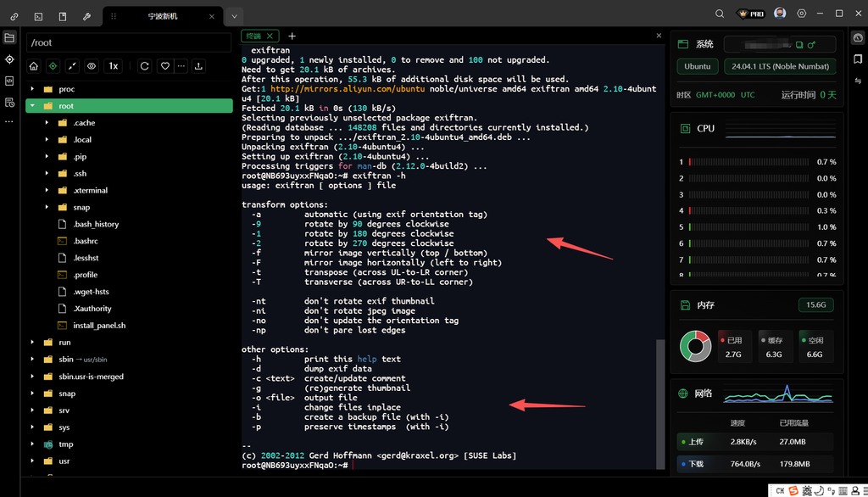This screenshot has width=868, height=497.
Task: Open the file manager sidebar icon
Action: [9, 37]
